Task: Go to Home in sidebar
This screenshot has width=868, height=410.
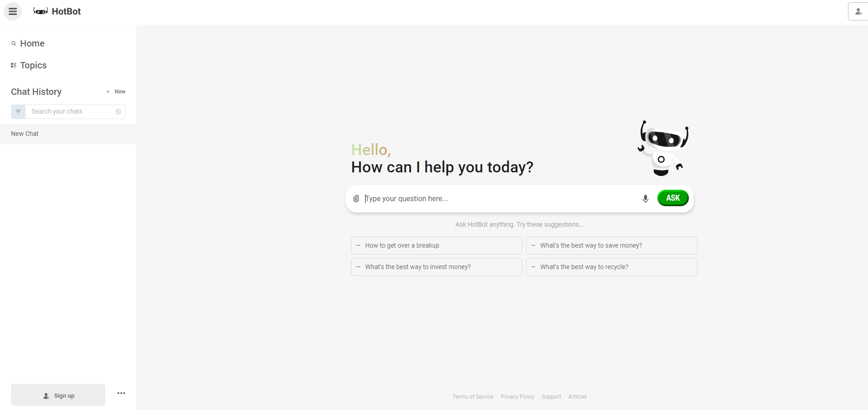Action: (x=32, y=43)
